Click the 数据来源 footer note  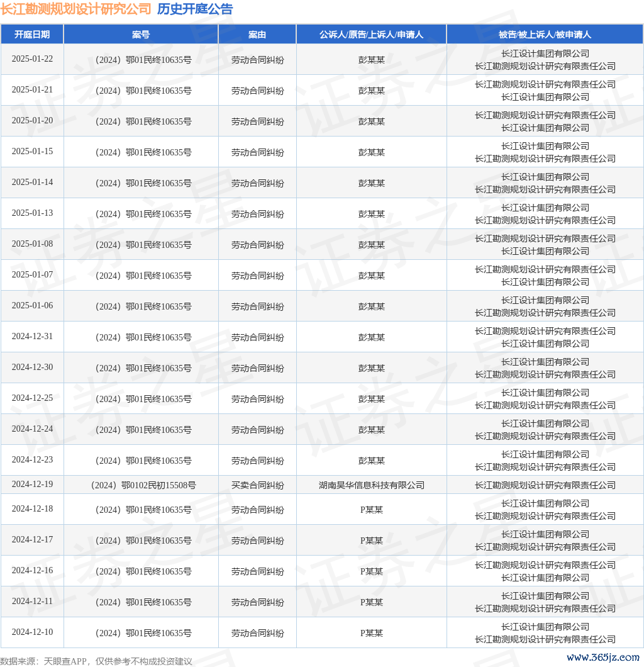coord(96,661)
